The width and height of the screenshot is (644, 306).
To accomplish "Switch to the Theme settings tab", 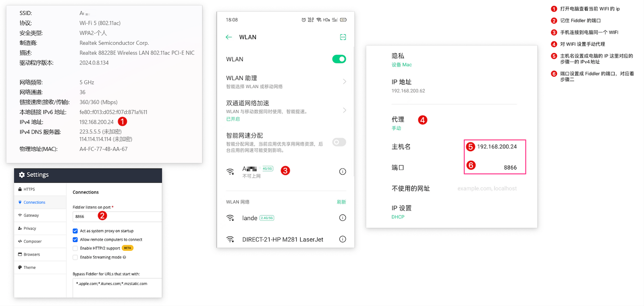I will point(40,267).
